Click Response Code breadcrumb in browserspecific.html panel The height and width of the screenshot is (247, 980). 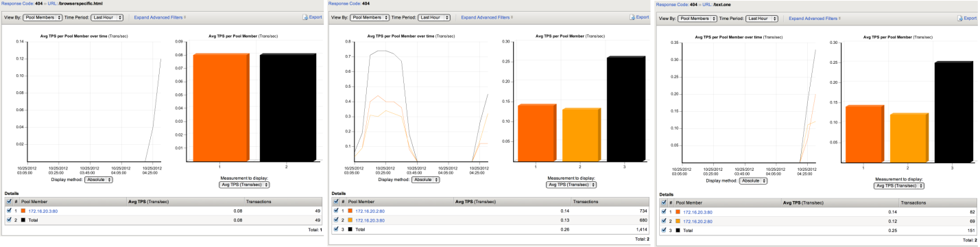tap(19, 3)
